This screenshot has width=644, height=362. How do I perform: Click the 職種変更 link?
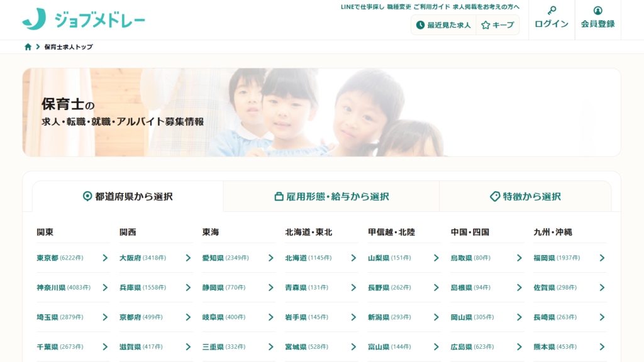tap(400, 7)
